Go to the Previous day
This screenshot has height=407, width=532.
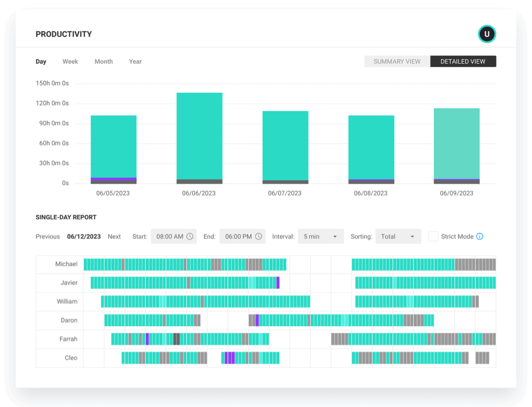click(47, 236)
